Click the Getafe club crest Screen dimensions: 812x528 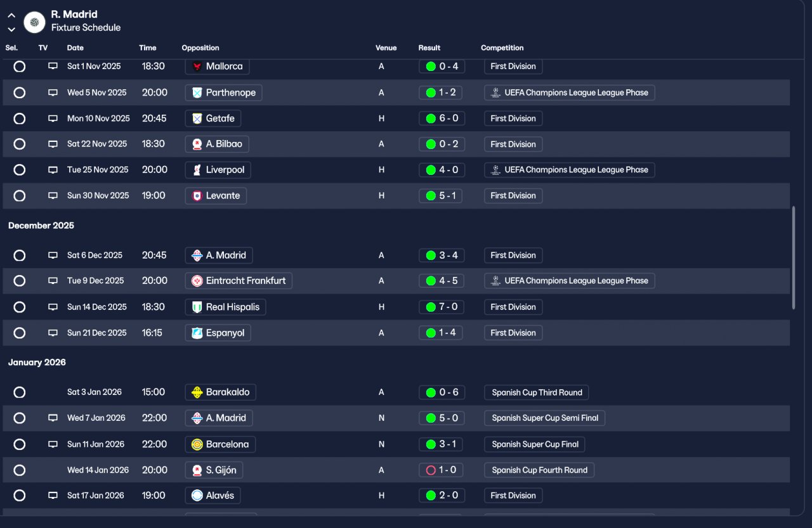[x=197, y=119]
